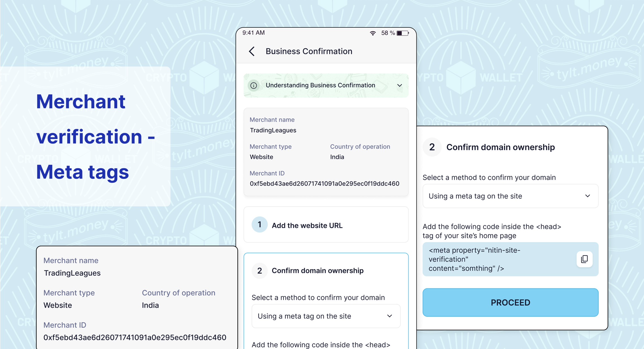This screenshot has width=644, height=349.
Task: Click the Wi-Fi status icon
Action: pos(373,33)
